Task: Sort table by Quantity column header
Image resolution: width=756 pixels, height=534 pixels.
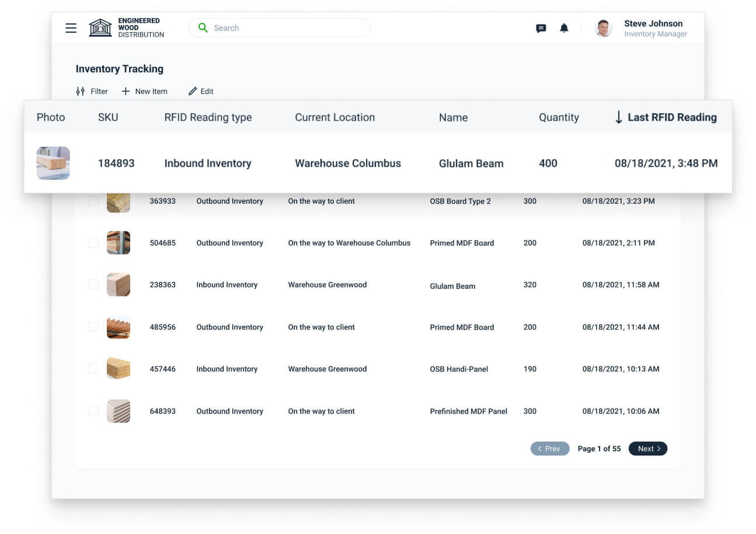Action: (x=558, y=117)
